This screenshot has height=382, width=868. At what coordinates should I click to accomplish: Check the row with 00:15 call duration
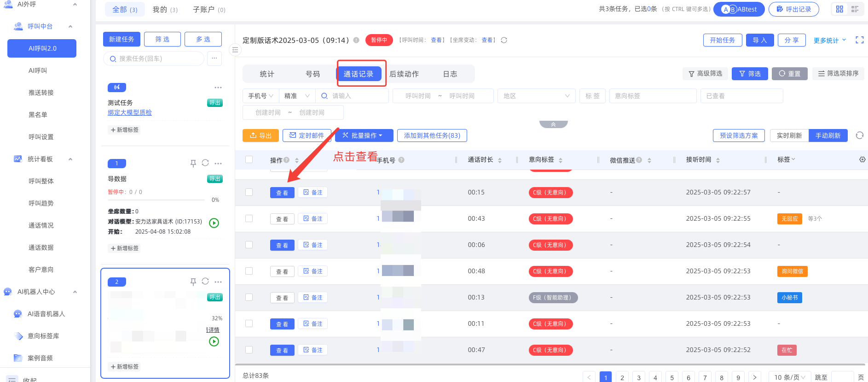[x=249, y=192]
